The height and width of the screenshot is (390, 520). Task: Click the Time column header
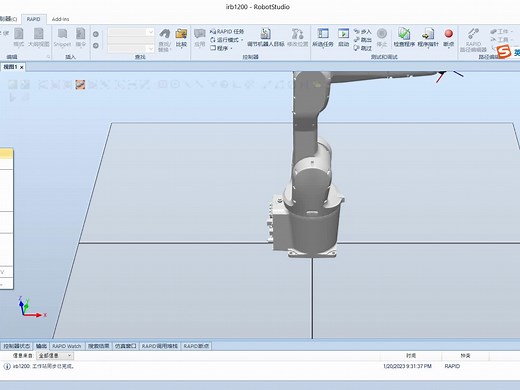(411, 356)
